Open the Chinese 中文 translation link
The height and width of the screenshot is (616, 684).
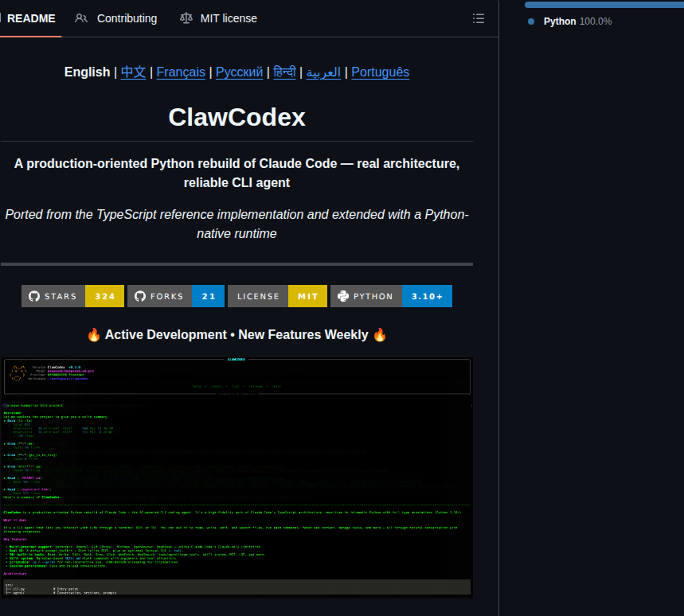pos(133,72)
